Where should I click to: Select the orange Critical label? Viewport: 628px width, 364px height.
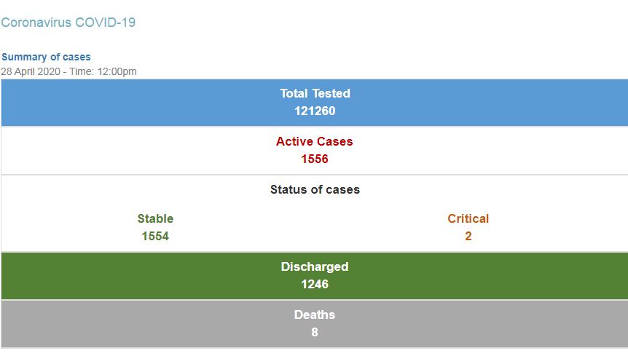[x=468, y=218]
